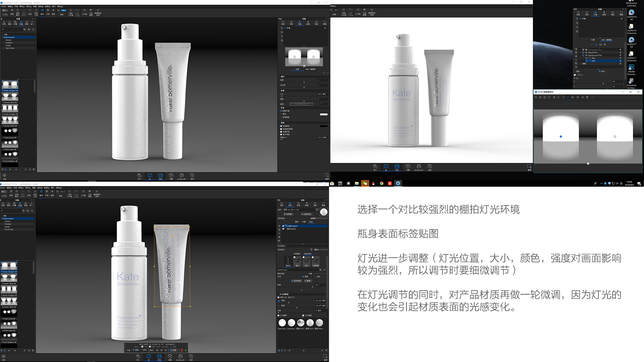The image size is (644, 362).
Task: Open the Animation (动画) tool icon
Action: click(x=171, y=175)
